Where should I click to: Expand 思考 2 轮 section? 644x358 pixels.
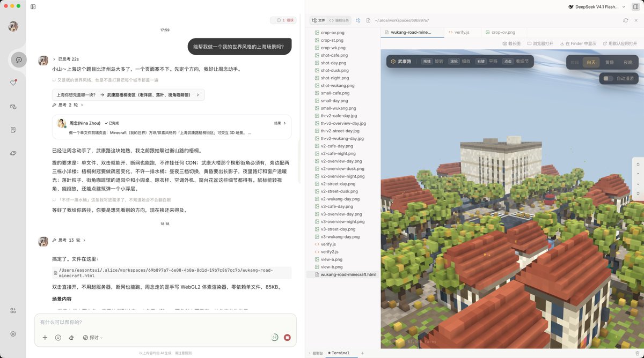(69, 105)
